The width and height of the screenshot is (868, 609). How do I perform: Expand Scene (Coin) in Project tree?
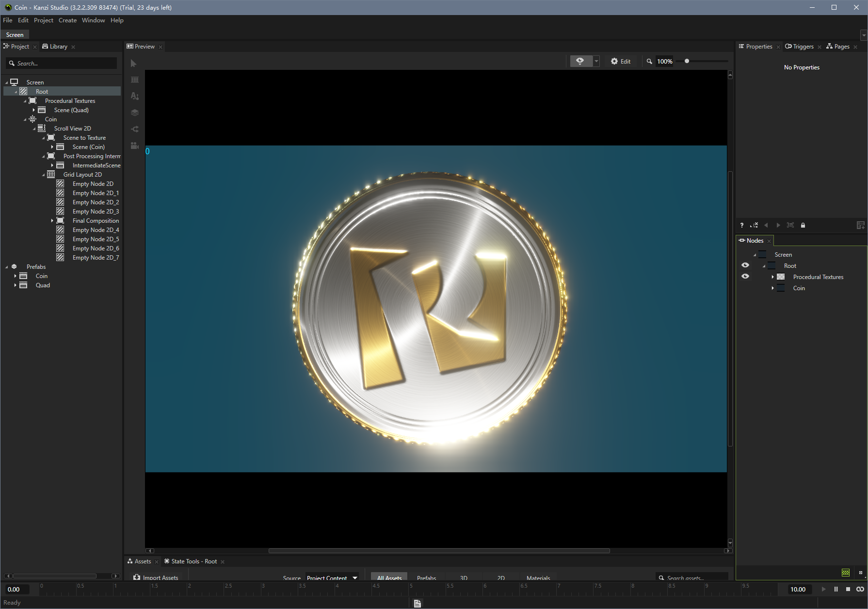point(52,147)
